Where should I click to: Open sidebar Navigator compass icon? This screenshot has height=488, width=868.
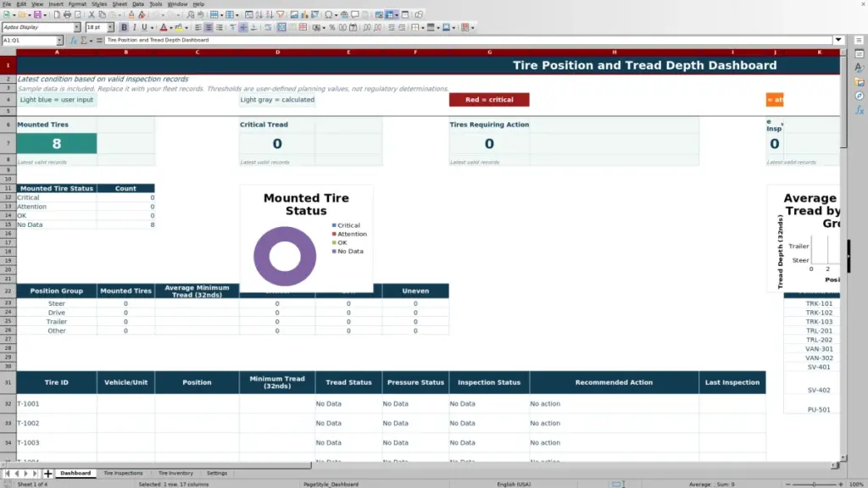pos(860,97)
